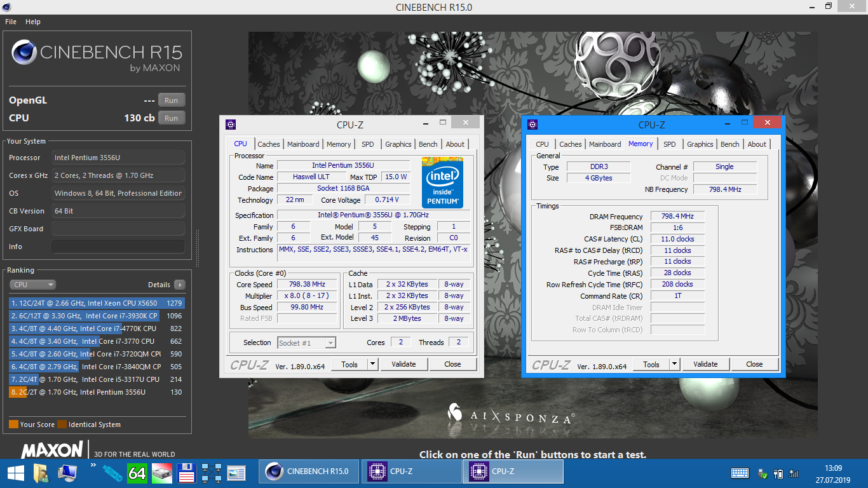Viewport: 868px width, 488px height.
Task: Select ranking row Core i7-3720QM
Action: tap(97, 354)
